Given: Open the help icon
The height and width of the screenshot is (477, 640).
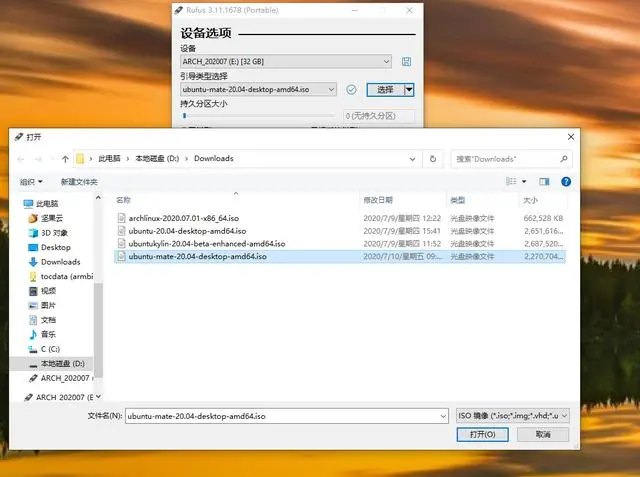Looking at the screenshot, I should [566, 182].
